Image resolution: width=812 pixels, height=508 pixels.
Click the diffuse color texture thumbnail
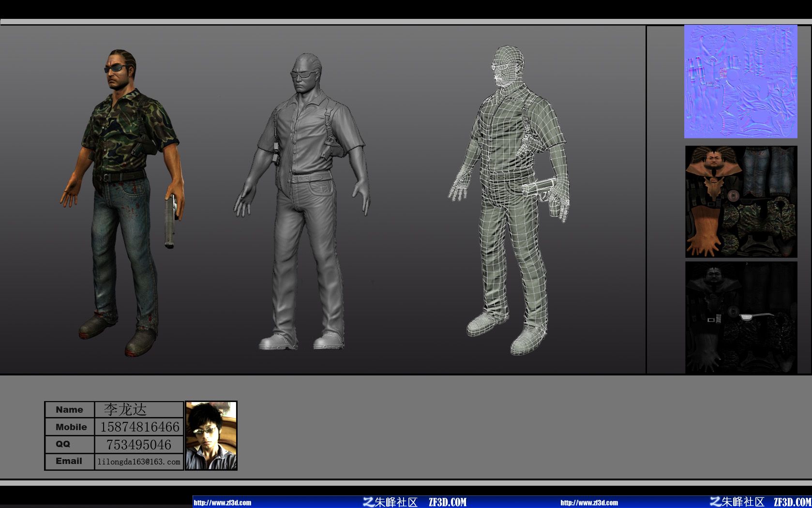741,202
